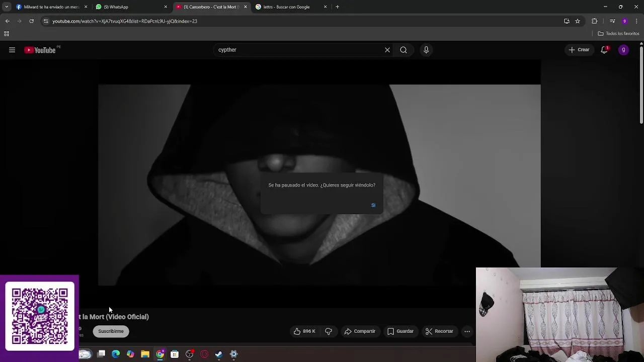644x362 pixels.
Task: Open YouTube account avatar menu
Action: point(623,50)
